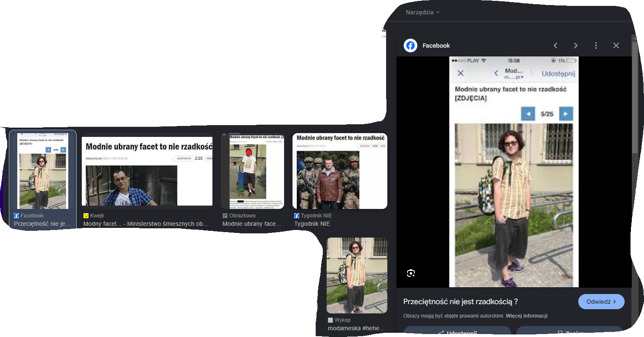Open the three-dot more options menu
This screenshot has width=644, height=337.
click(x=596, y=45)
